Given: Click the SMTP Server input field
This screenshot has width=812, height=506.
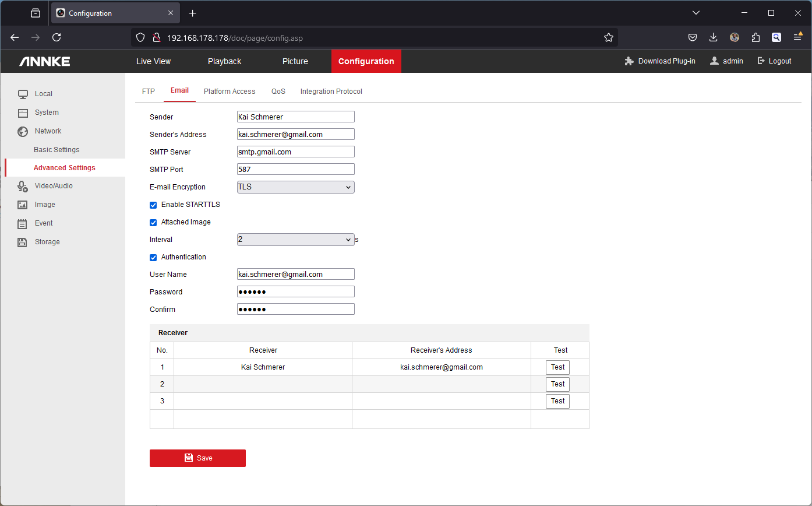Looking at the screenshot, I should point(295,152).
